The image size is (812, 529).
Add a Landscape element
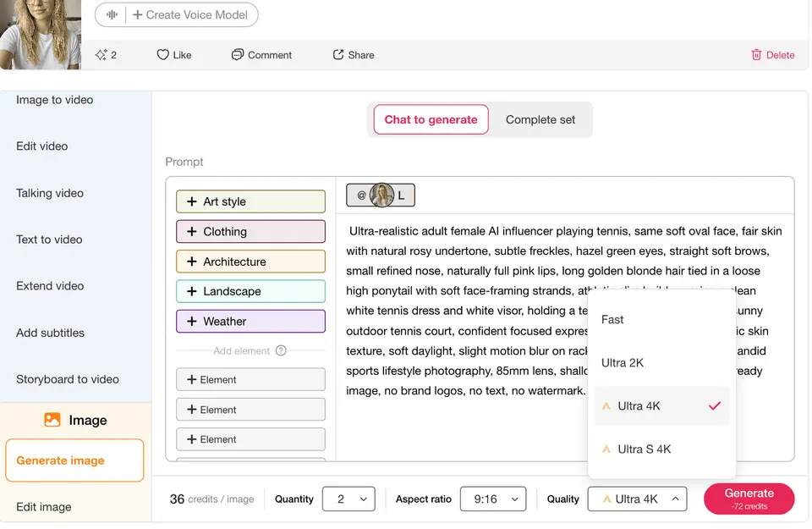tap(250, 291)
